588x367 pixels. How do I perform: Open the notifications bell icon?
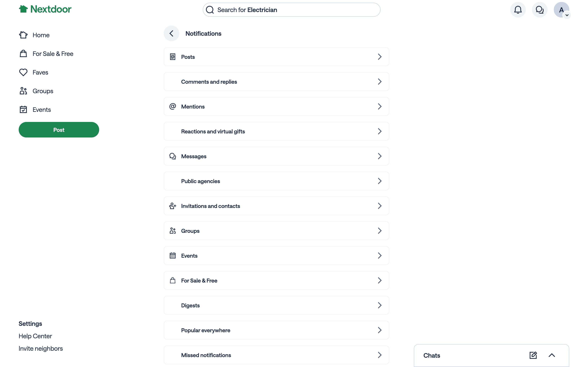(518, 10)
